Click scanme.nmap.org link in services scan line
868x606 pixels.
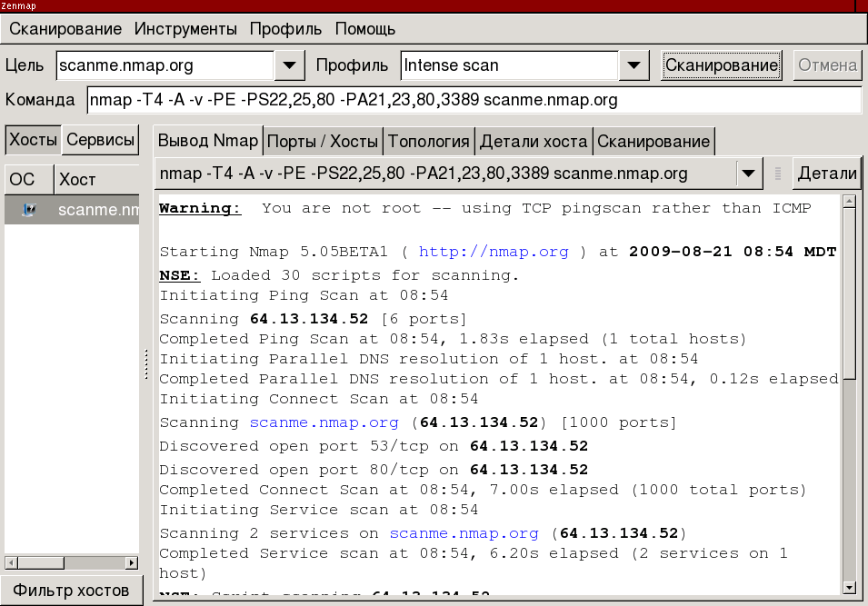click(464, 533)
